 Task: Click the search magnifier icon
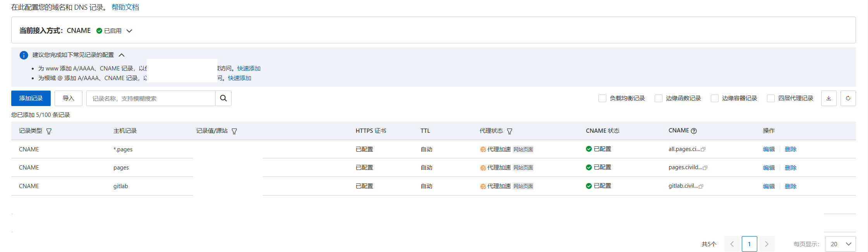[223, 98]
